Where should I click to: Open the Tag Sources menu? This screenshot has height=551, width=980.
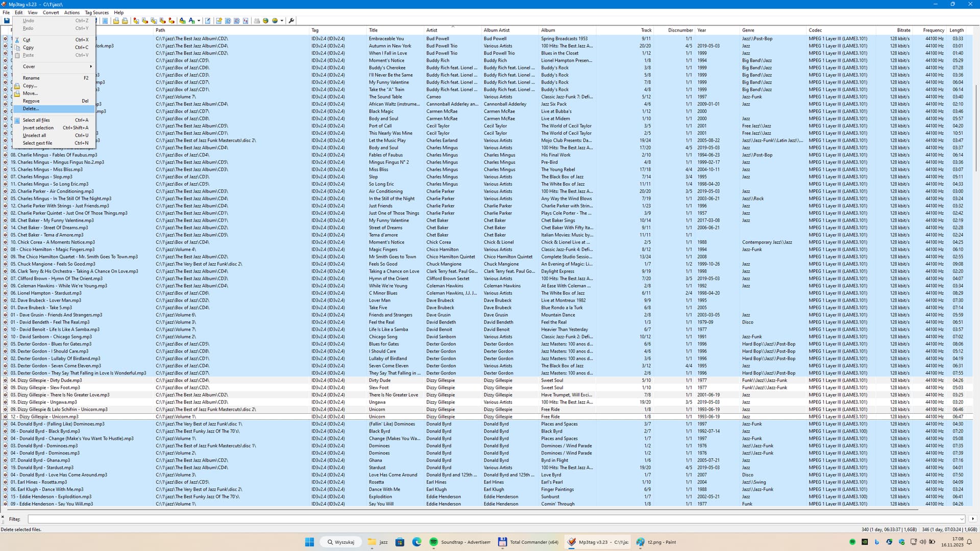[x=96, y=12]
